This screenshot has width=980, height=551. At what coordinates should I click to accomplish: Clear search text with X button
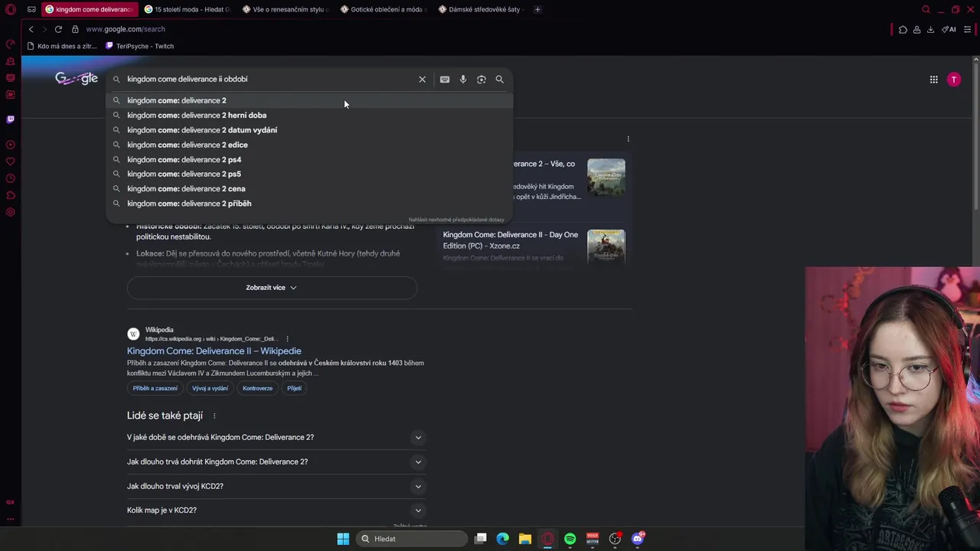point(422,80)
